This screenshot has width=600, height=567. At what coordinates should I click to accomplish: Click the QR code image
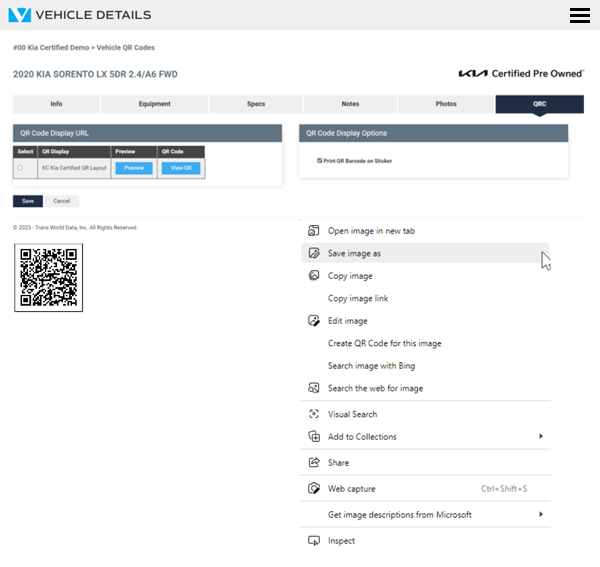(49, 278)
